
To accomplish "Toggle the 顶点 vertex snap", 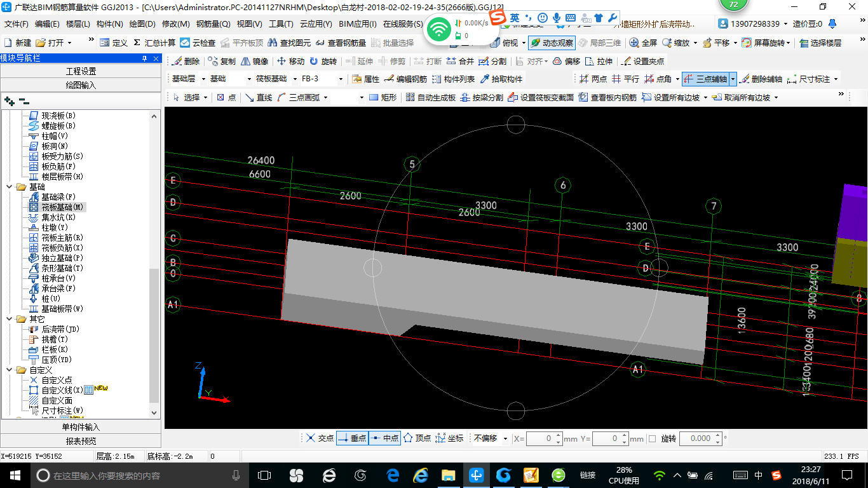I will [417, 438].
